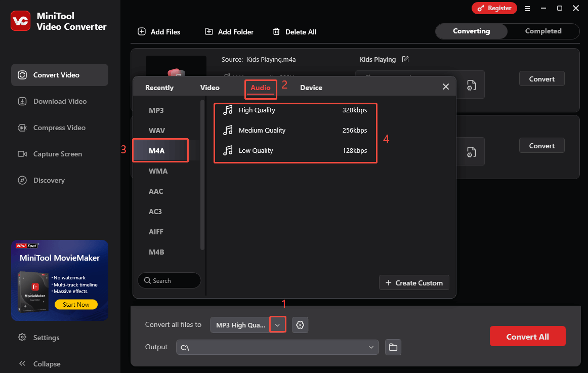Image resolution: width=588 pixels, height=373 pixels.
Task: Switch to the Recently format tab
Action: [x=159, y=88]
